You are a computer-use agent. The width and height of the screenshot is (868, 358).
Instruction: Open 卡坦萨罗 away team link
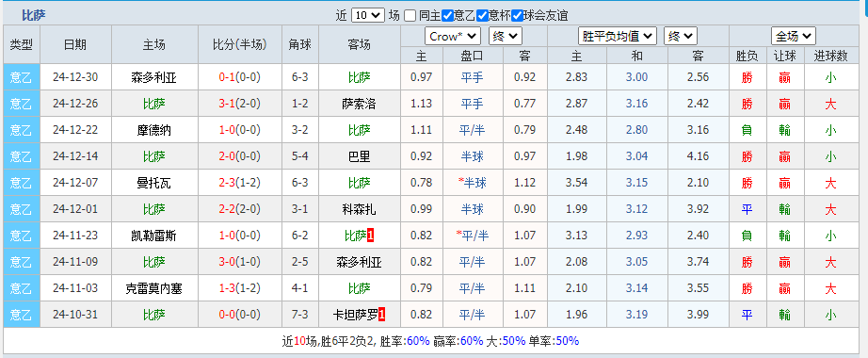[356, 315]
